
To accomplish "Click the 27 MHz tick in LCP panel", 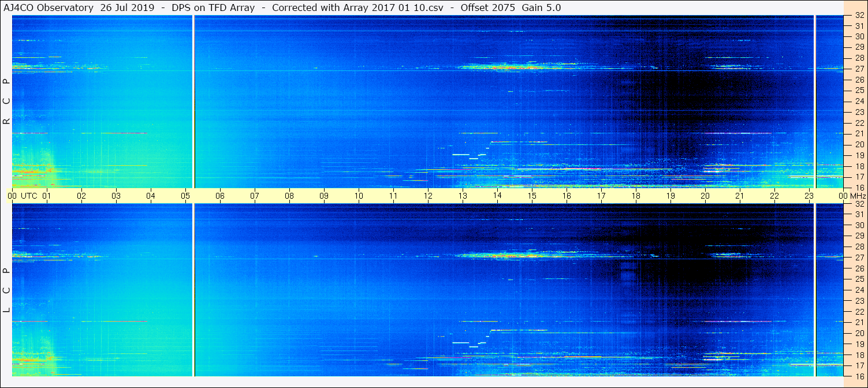I will click(x=859, y=258).
